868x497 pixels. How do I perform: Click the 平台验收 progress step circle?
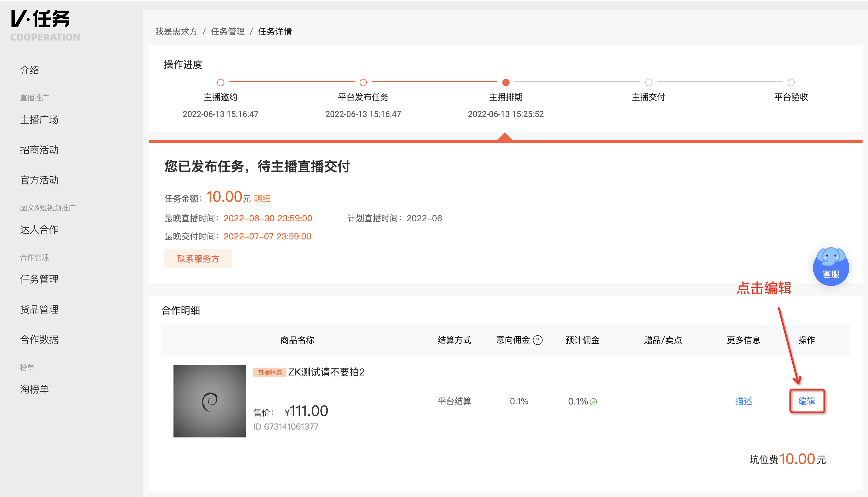pyautogui.click(x=791, y=82)
